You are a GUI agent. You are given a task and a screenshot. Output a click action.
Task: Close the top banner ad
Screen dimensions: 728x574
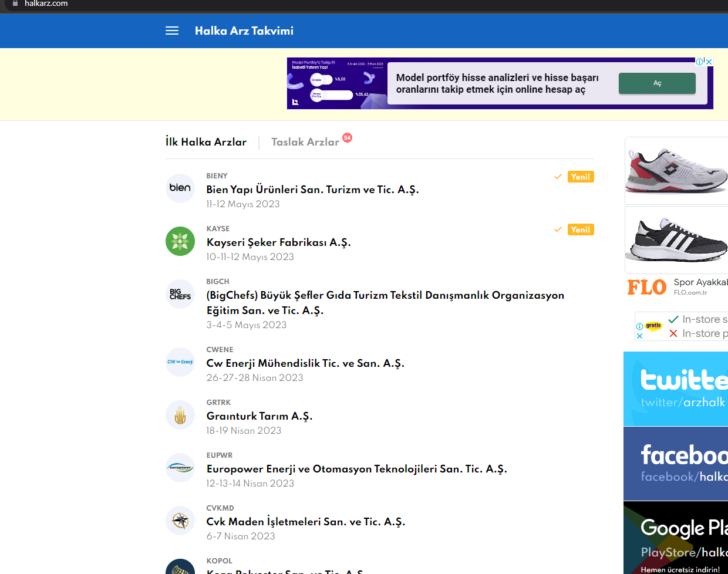[709, 62]
